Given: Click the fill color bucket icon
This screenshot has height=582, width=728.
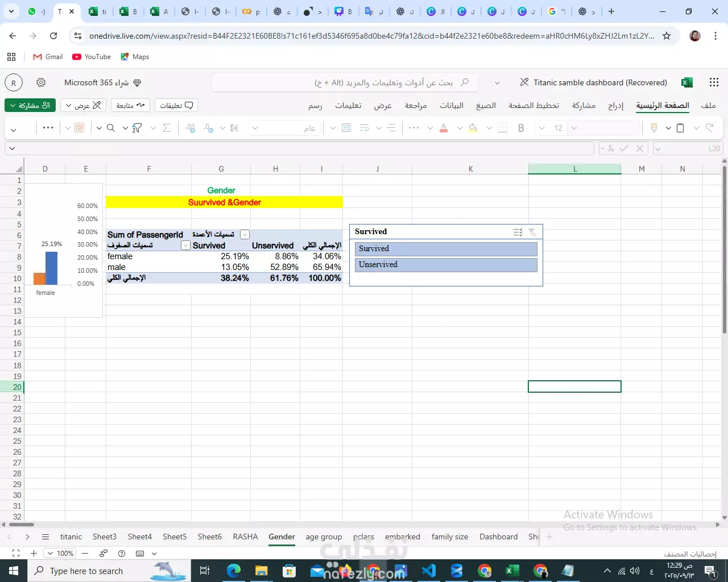Looking at the screenshot, I should point(473,128).
